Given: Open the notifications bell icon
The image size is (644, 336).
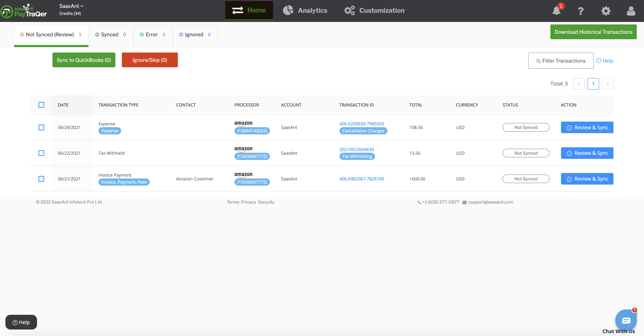Looking at the screenshot, I should pos(556,11).
